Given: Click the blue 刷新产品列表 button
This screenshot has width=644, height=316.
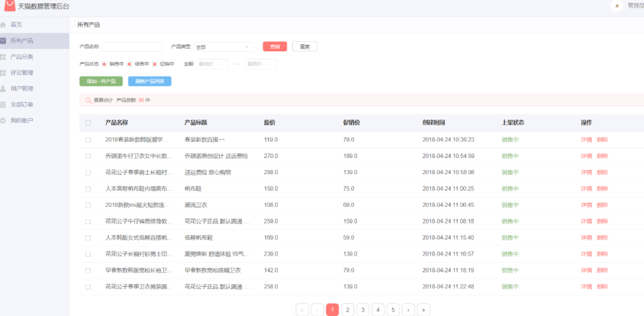Looking at the screenshot, I should (x=150, y=81).
